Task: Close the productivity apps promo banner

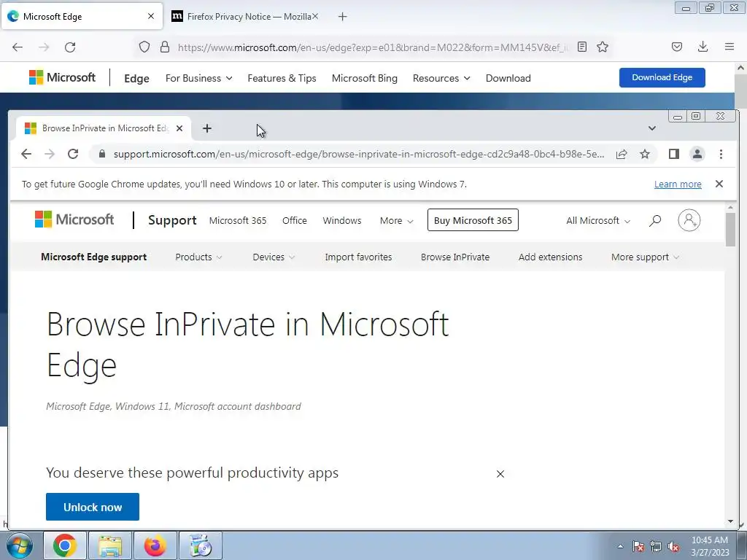Action: tap(500, 474)
